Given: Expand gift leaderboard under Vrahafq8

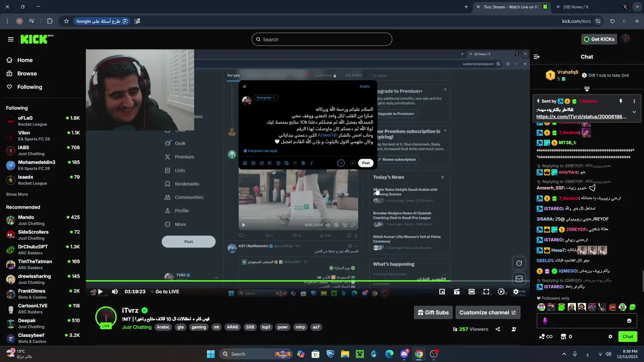Looking at the screenshot, I should tap(587, 89).
